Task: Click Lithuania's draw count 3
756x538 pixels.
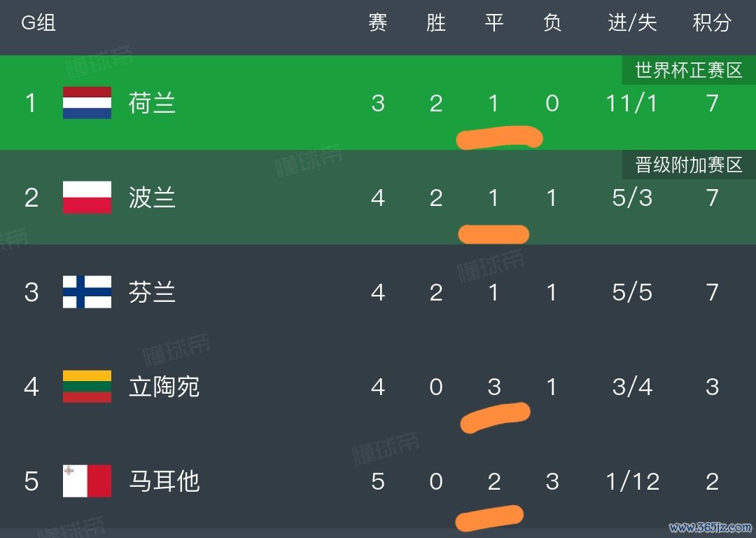Action: point(494,387)
